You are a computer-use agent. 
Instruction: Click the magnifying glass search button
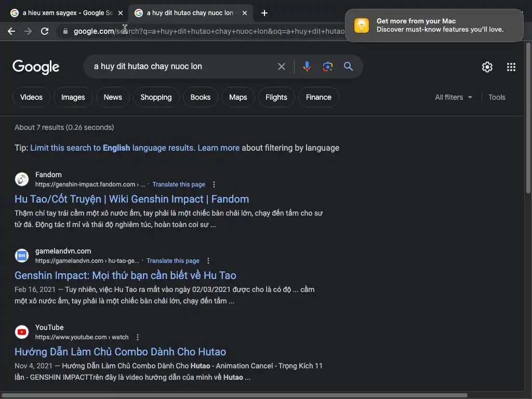click(x=348, y=66)
